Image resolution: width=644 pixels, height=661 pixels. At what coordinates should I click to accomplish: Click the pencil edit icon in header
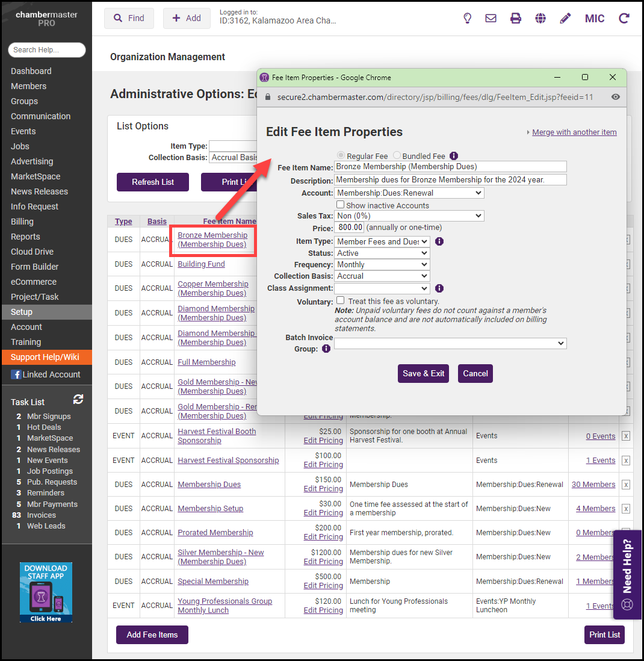coord(565,18)
